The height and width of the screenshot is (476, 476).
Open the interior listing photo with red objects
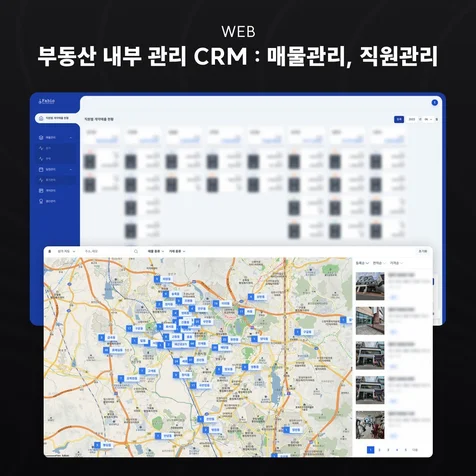(x=370, y=425)
